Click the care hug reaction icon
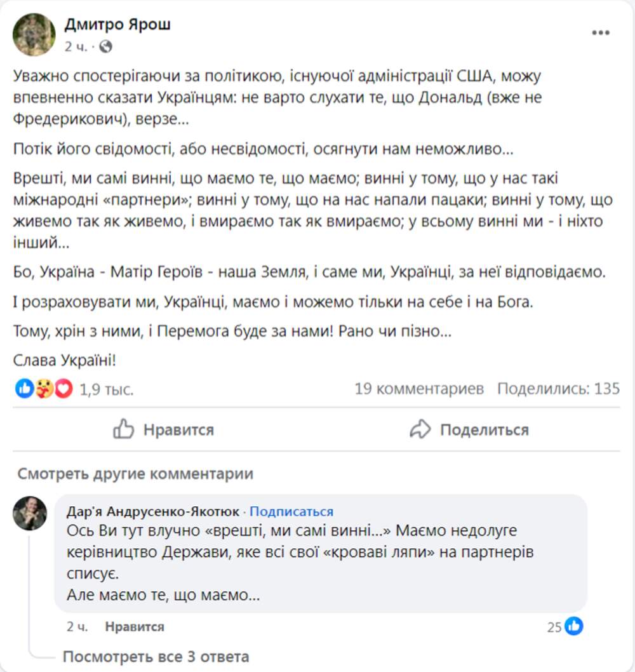635x672 pixels. [x=44, y=389]
